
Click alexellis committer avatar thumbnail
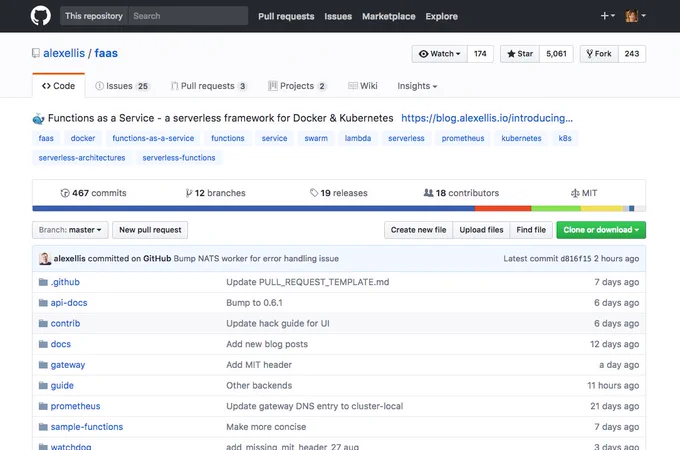[x=45, y=258]
